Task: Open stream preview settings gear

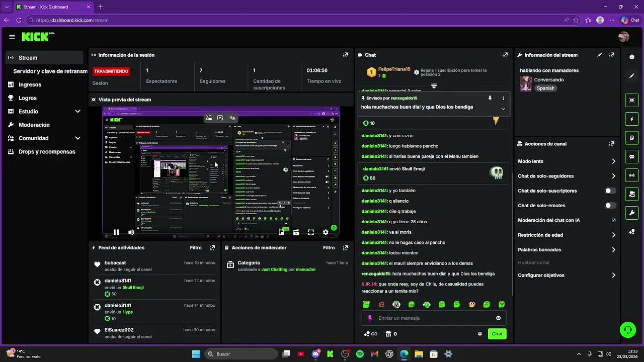Action: pyautogui.click(x=326, y=232)
